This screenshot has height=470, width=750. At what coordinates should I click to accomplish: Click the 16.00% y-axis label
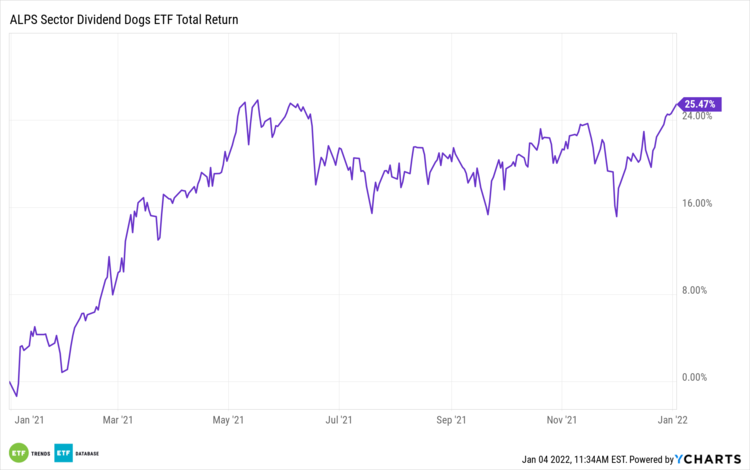point(696,204)
